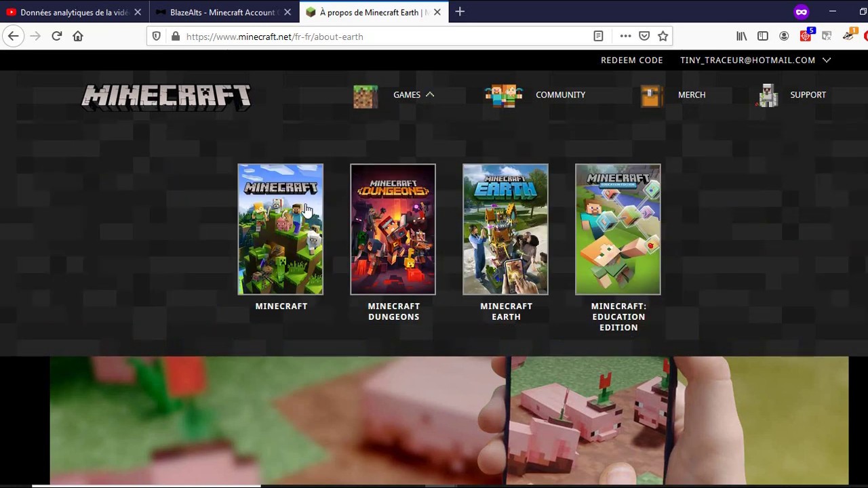Viewport: 868px width, 488px height.
Task: Click the grass block icon next to Games
Action: click(366, 97)
